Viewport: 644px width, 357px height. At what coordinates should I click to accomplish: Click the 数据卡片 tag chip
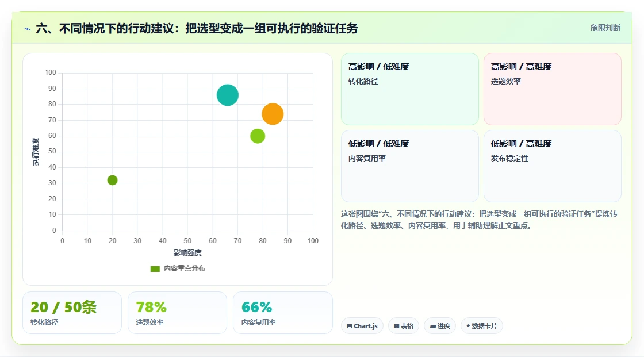click(x=482, y=326)
